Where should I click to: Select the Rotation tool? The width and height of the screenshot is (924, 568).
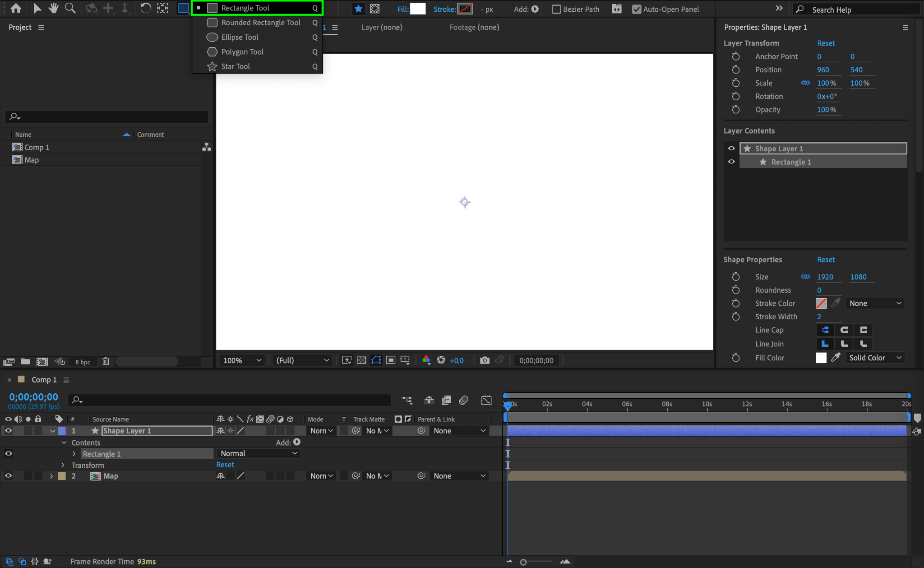pyautogui.click(x=145, y=8)
